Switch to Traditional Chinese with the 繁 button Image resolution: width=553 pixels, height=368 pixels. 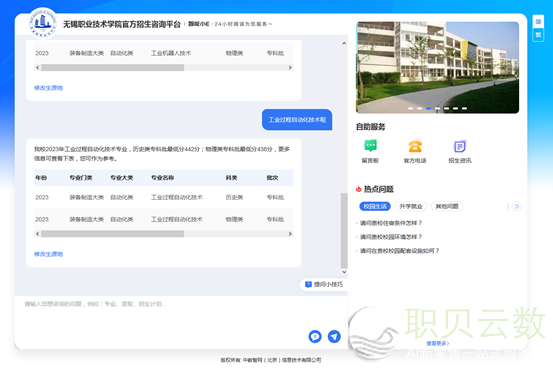[x=538, y=35]
